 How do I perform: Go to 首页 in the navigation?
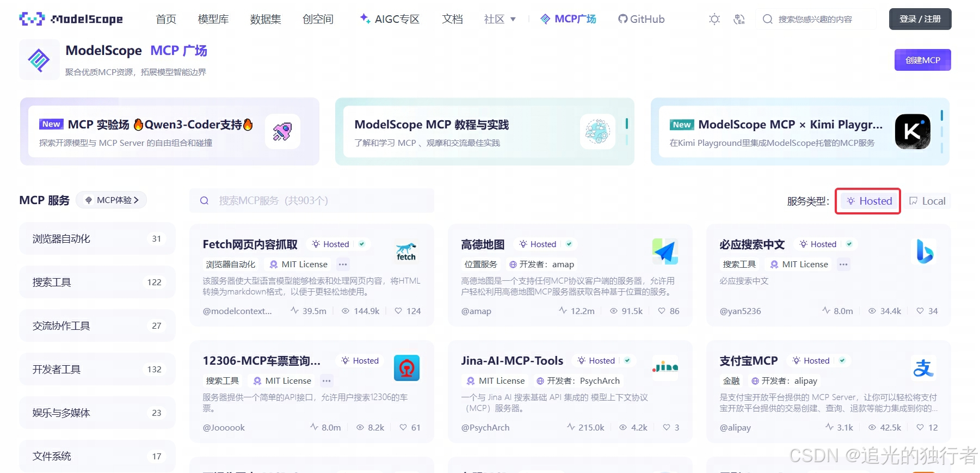tap(166, 19)
